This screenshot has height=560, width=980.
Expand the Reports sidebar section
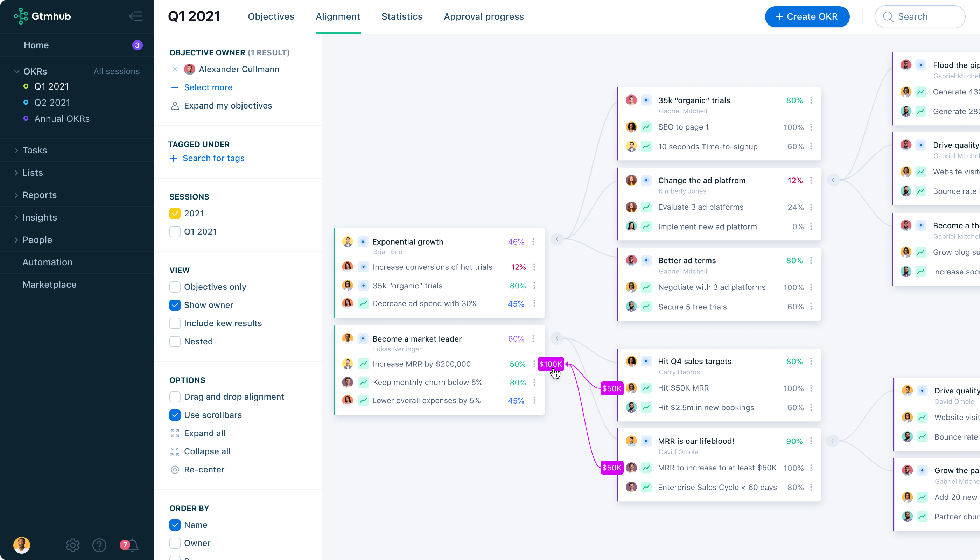[x=16, y=195]
